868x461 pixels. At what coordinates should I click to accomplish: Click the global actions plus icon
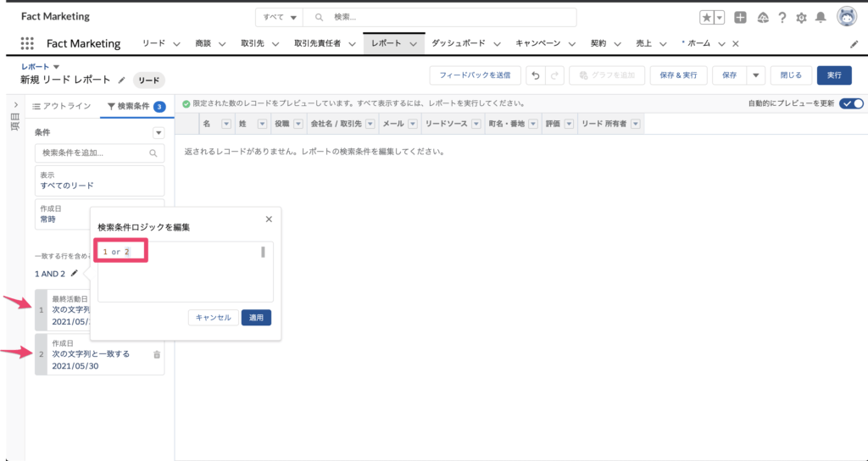point(740,18)
